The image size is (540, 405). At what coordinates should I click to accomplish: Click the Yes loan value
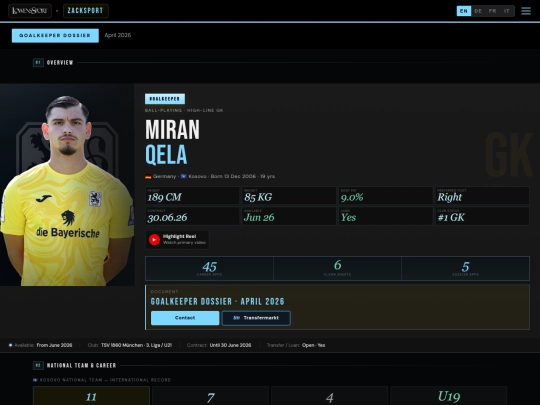348,218
